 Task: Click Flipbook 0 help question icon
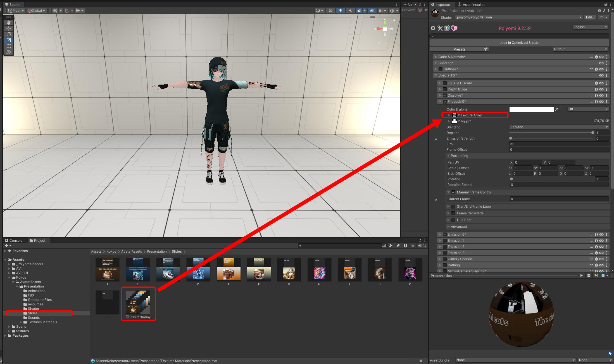point(596,102)
